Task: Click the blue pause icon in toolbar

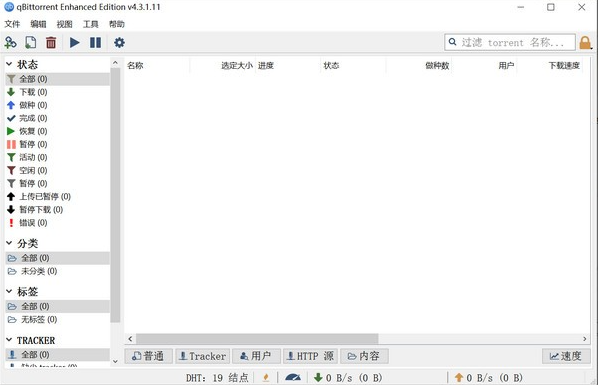Action: tap(95, 42)
